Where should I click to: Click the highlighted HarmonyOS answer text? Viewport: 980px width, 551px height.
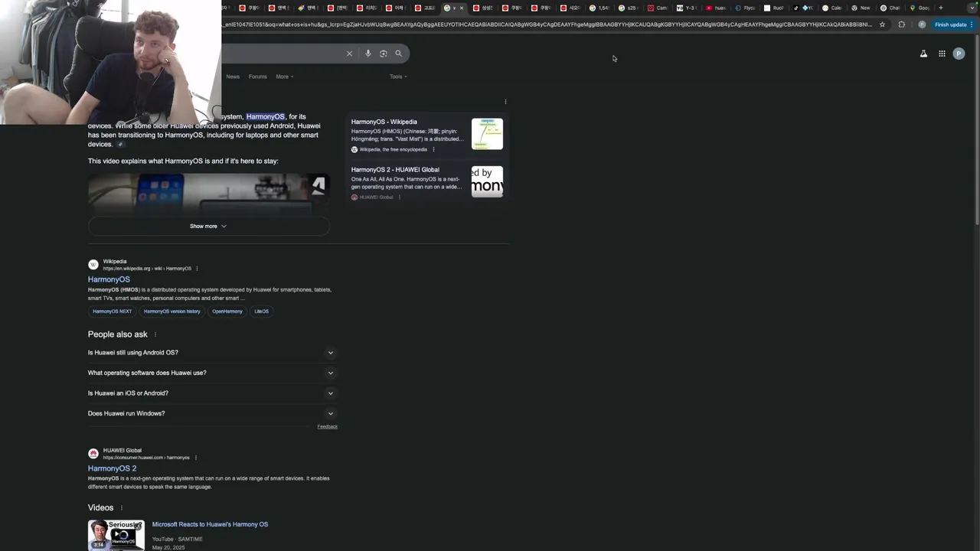[x=265, y=116]
